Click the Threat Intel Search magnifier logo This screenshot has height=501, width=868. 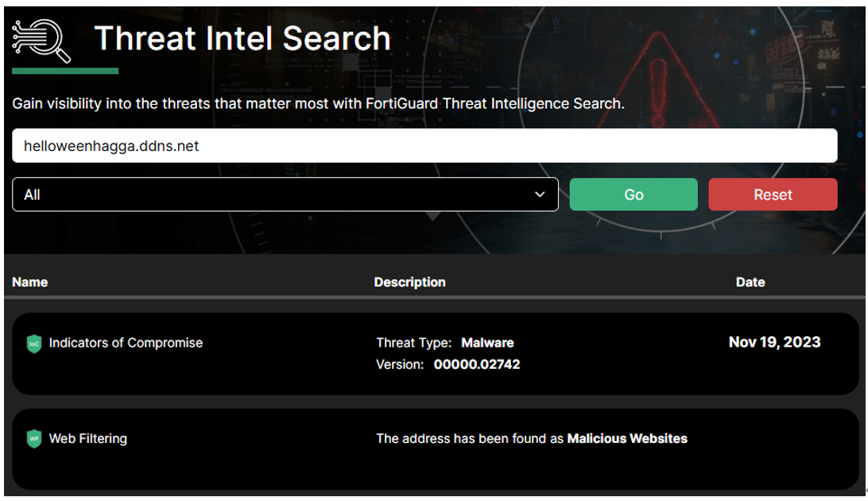42,40
